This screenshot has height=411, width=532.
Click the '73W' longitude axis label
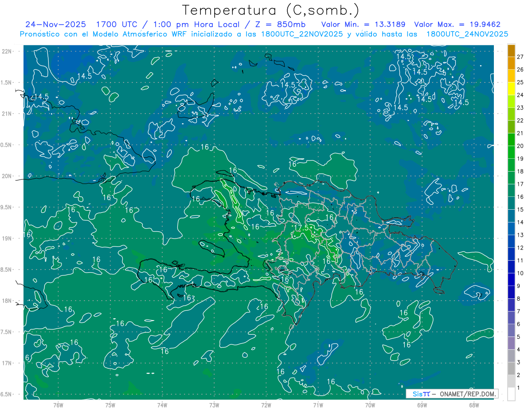click(x=214, y=405)
